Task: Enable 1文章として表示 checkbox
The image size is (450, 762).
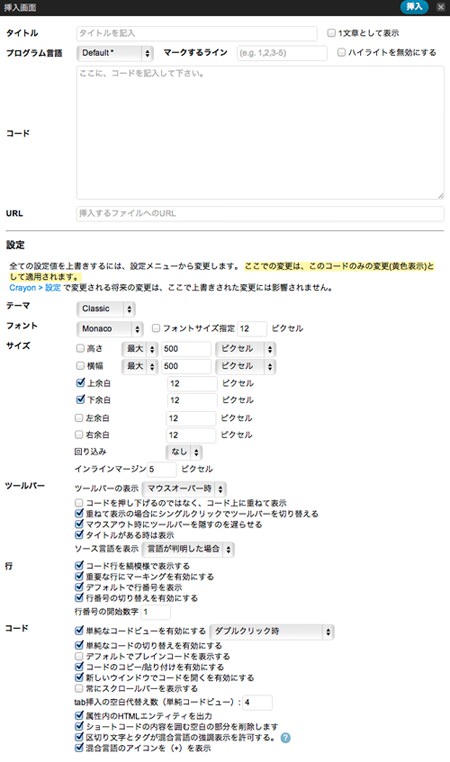Action: click(x=331, y=33)
